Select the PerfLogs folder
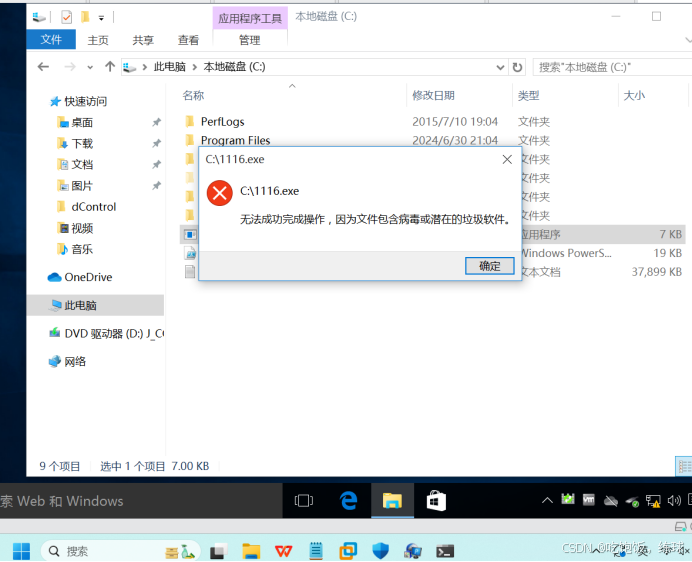 coord(222,122)
